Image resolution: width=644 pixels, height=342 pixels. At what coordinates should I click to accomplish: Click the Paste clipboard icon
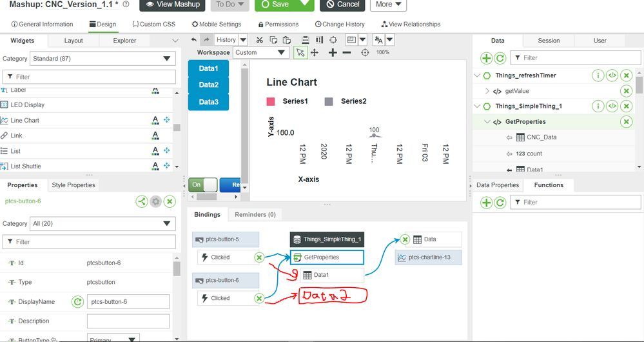coord(287,40)
